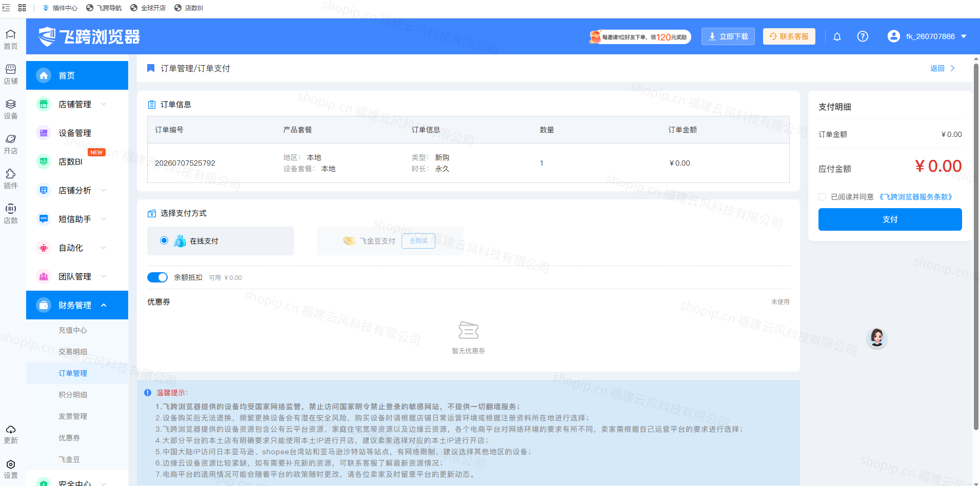Expand the 店铺管理 chevron
Viewport: 980px width, 486px height.
click(x=104, y=104)
